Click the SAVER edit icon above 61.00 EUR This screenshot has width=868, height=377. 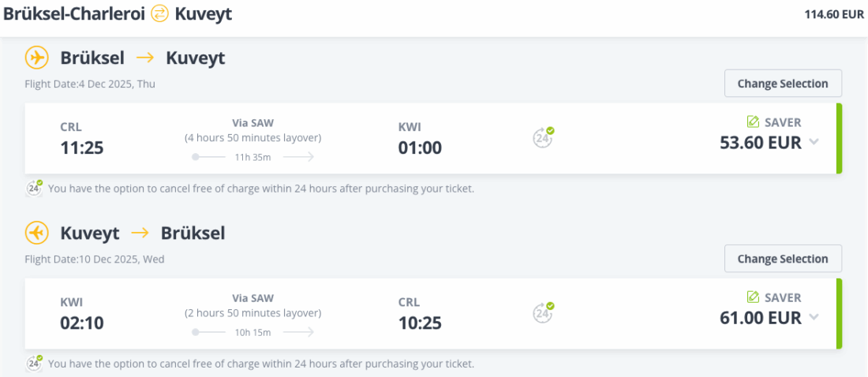click(753, 297)
